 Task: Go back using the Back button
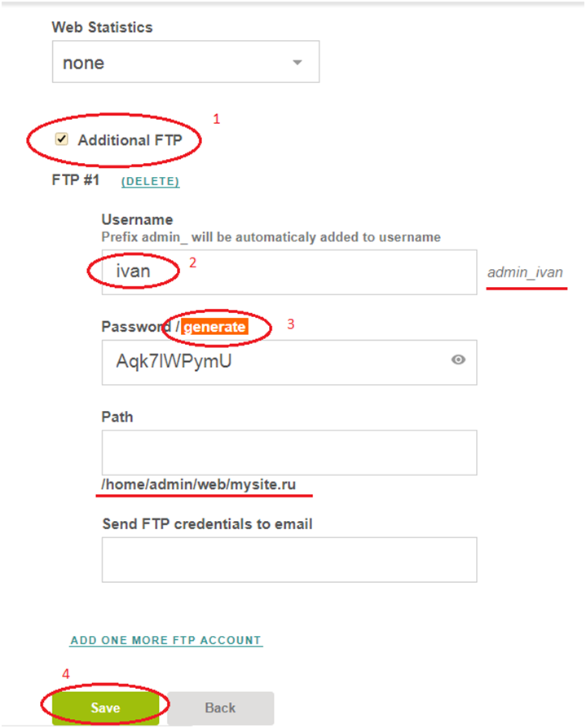(220, 708)
